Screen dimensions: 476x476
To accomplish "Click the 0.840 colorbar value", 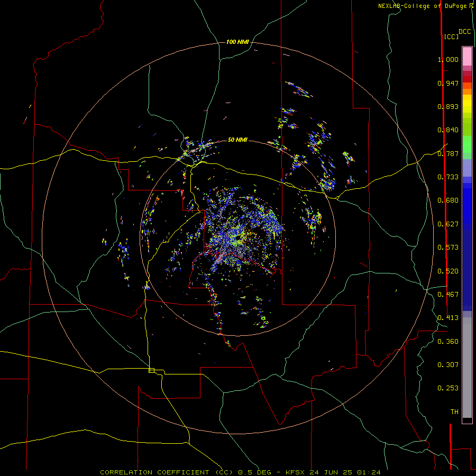I will (448, 130).
